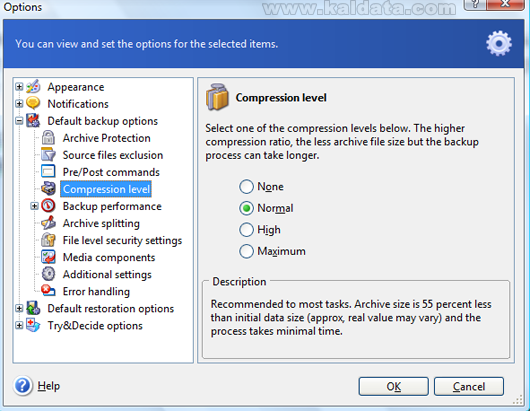
Task: Click the Media components icon
Action: pos(48,257)
